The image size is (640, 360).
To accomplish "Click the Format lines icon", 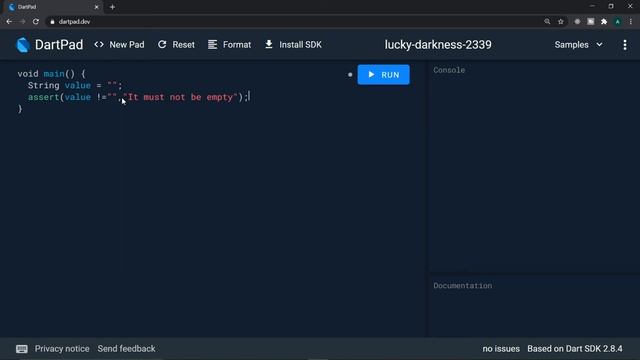I will pos(212,44).
